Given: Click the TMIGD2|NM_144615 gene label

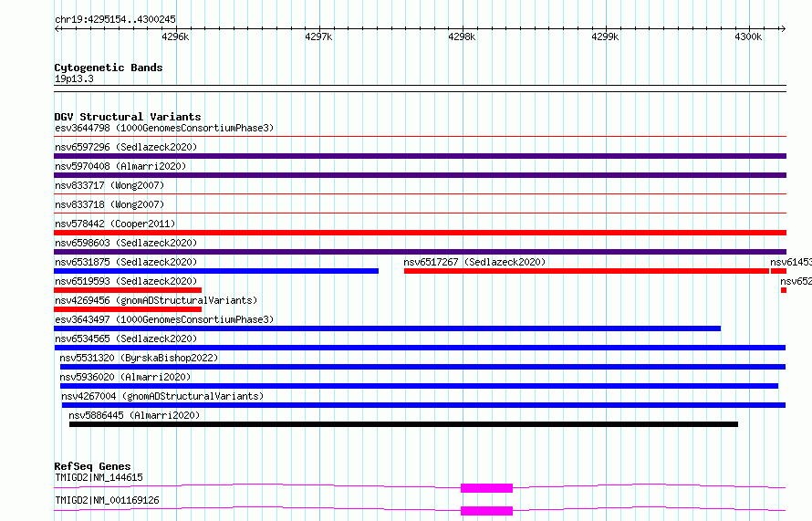Looking at the screenshot, I should click(99, 477).
